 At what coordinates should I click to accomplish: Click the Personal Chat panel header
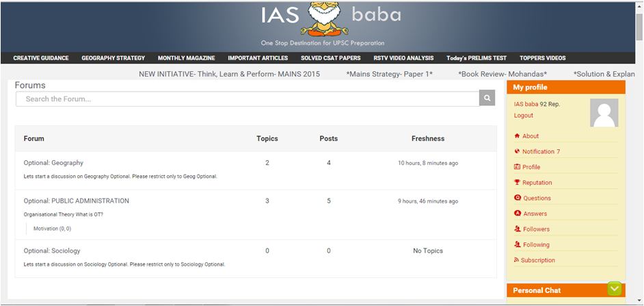point(566,290)
